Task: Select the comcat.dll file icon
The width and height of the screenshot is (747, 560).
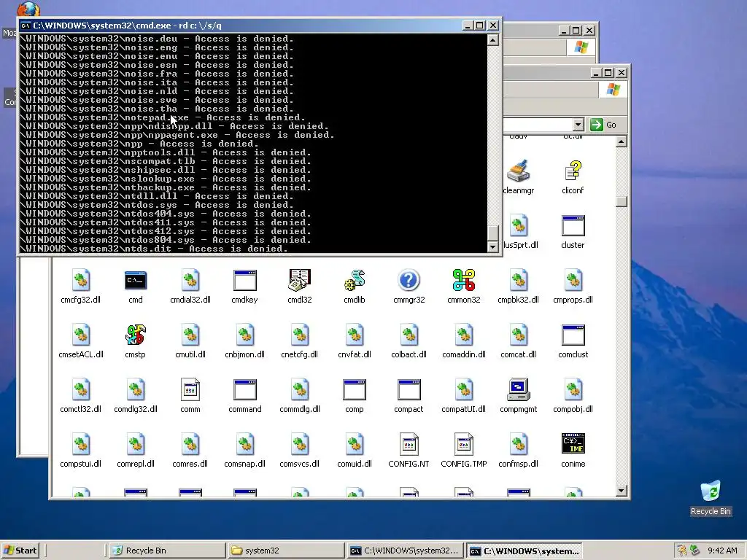Action: click(x=519, y=335)
